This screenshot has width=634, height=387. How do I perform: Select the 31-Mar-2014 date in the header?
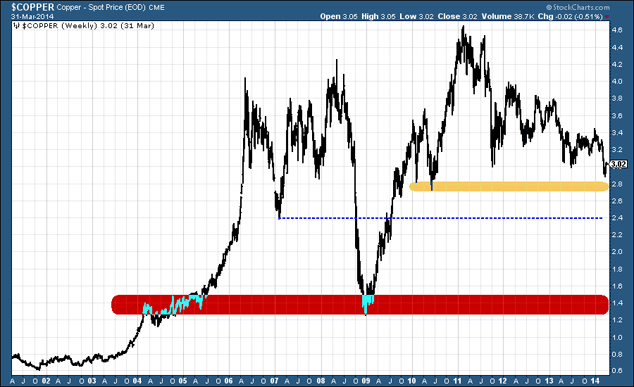coord(32,17)
